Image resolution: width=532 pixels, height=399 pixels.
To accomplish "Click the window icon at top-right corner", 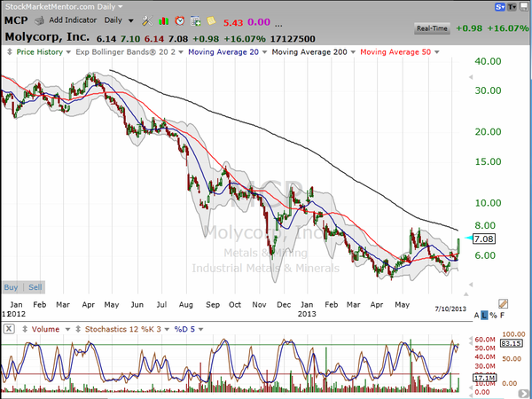I will click(523, 7).
